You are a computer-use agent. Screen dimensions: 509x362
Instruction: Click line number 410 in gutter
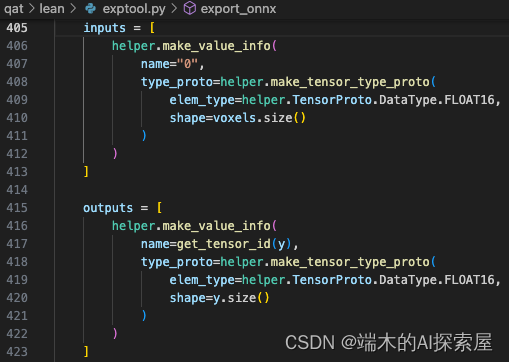point(17,118)
